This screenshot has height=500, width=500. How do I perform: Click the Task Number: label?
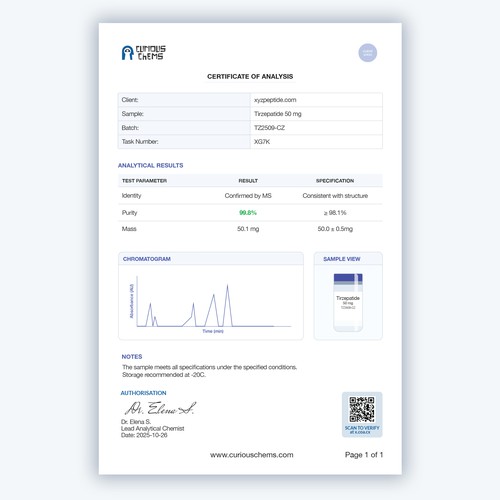[x=140, y=142]
